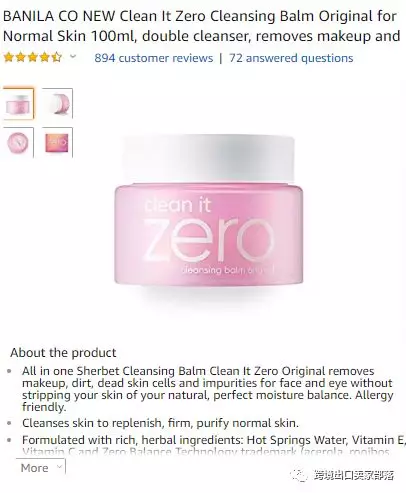Expand the star rating dropdown arrow

pyautogui.click(x=73, y=56)
